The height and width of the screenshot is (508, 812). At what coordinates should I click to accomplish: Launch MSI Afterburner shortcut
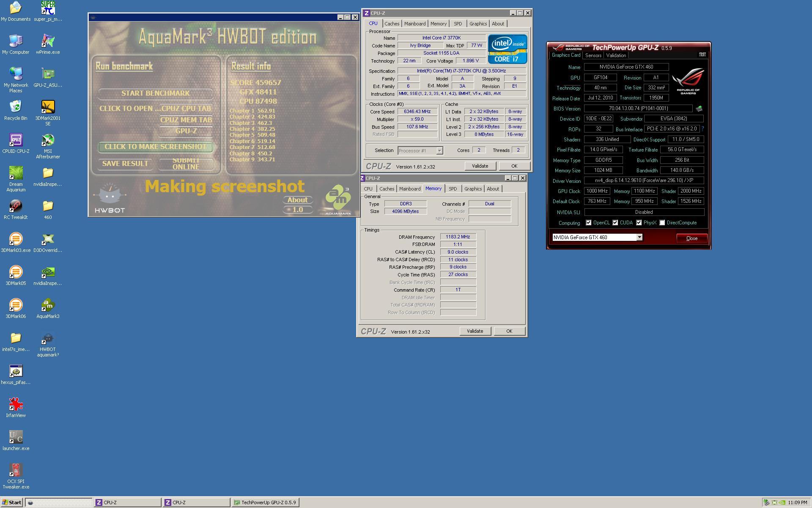click(48, 146)
